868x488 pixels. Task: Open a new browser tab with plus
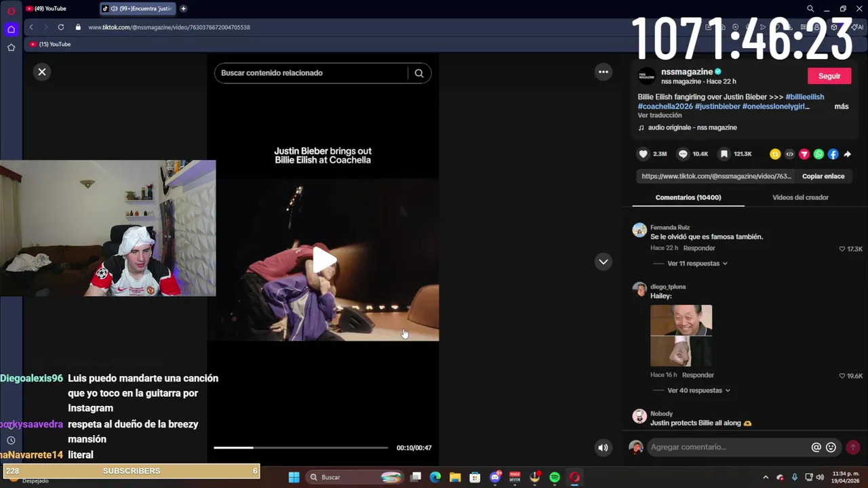point(183,9)
